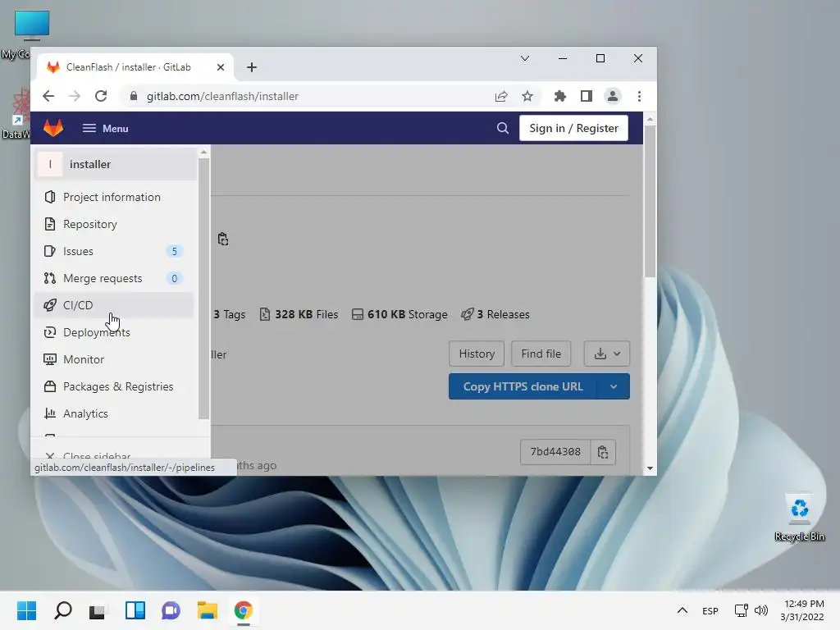Click the GitLab search magnifier icon
This screenshot has width=840, height=630.
click(503, 128)
